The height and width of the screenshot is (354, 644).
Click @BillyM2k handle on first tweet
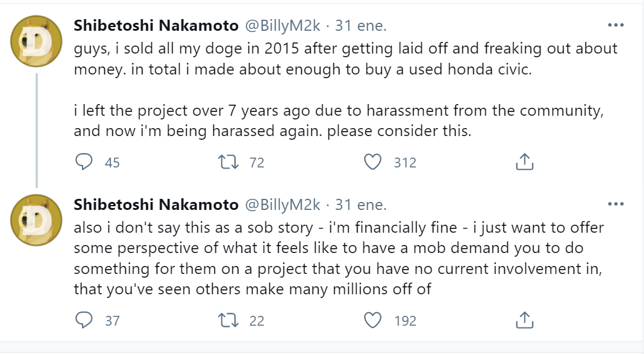pyautogui.click(x=282, y=26)
